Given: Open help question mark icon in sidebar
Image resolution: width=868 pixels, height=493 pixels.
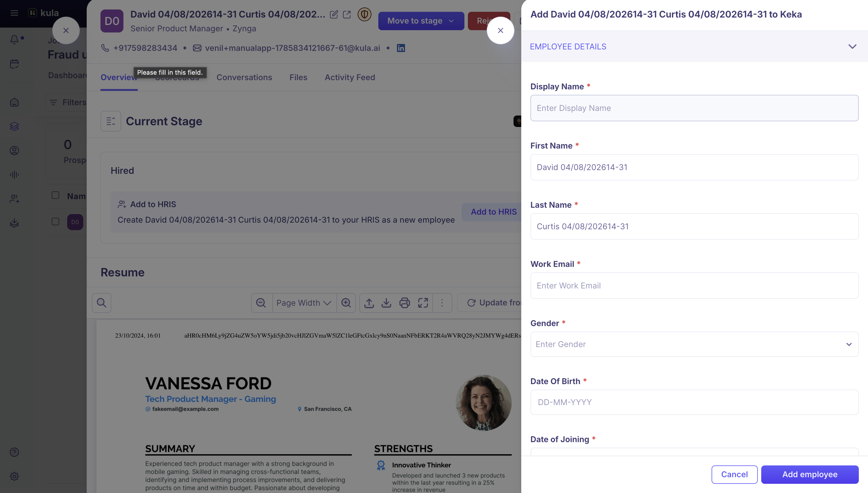Looking at the screenshot, I should (14, 452).
